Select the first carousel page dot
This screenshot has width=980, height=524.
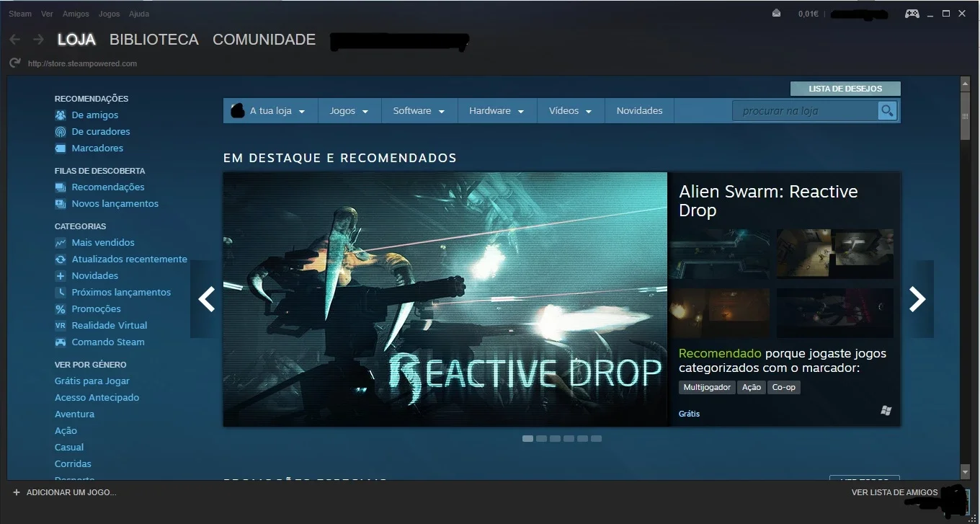coord(527,438)
